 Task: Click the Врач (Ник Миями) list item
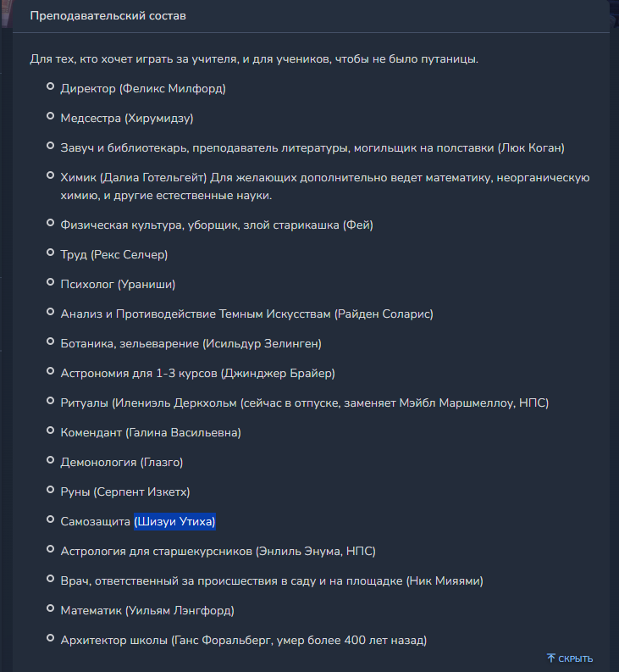pos(272,581)
